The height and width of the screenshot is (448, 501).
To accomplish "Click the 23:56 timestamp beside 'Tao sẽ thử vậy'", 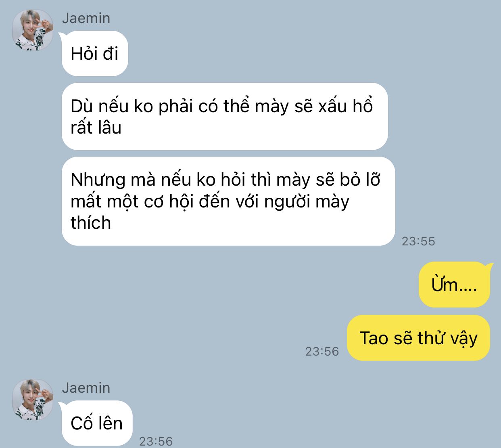I will coord(322,352).
